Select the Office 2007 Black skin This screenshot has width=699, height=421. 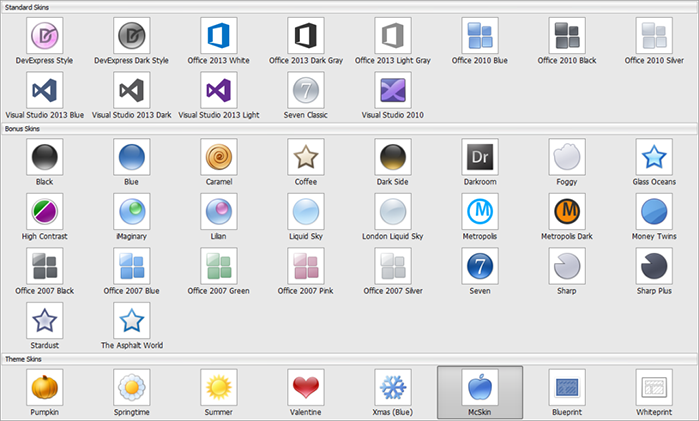(45, 266)
